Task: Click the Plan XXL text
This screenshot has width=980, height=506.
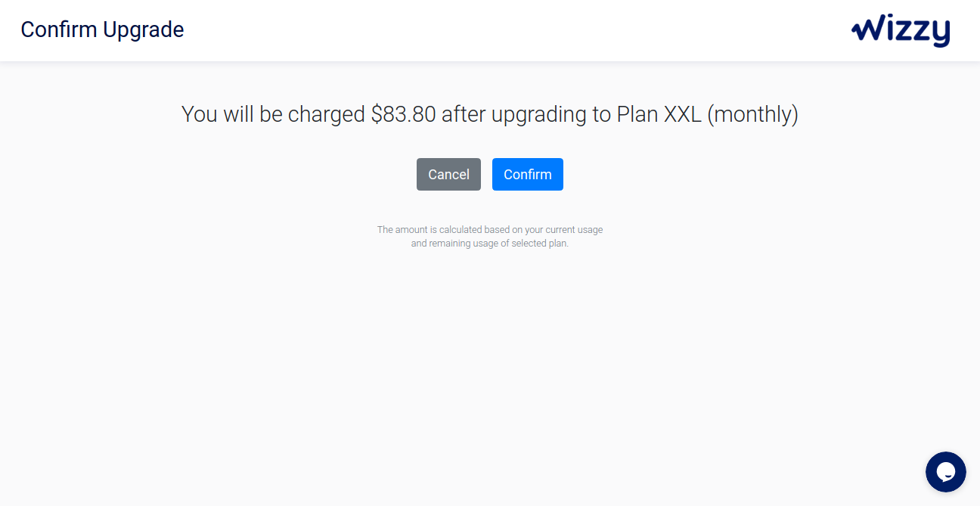Action: [659, 114]
